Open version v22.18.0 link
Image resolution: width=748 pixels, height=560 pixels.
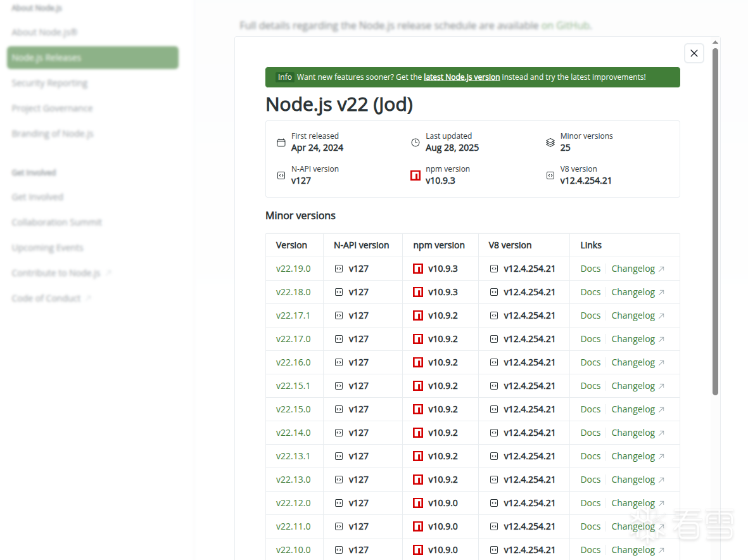(293, 292)
